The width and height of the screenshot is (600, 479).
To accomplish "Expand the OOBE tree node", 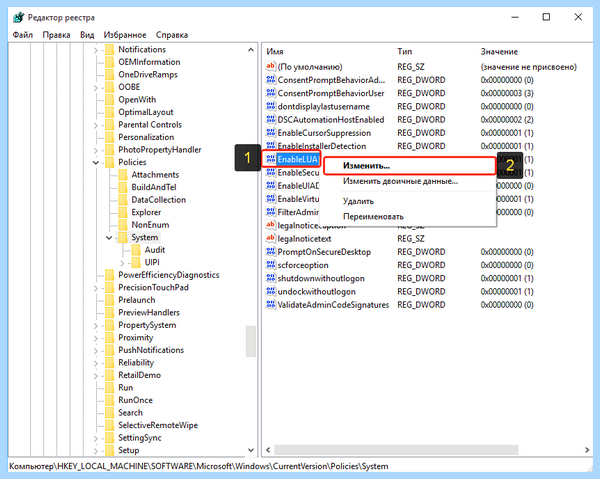I will pos(96,88).
